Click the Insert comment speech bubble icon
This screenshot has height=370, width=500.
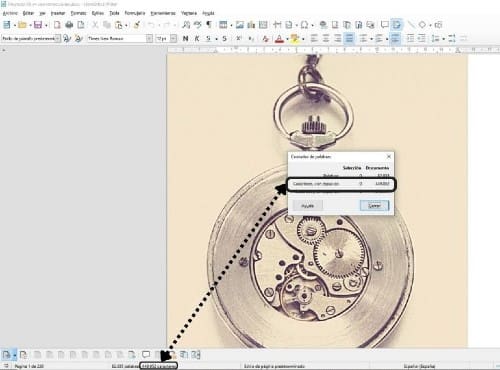coord(384,25)
